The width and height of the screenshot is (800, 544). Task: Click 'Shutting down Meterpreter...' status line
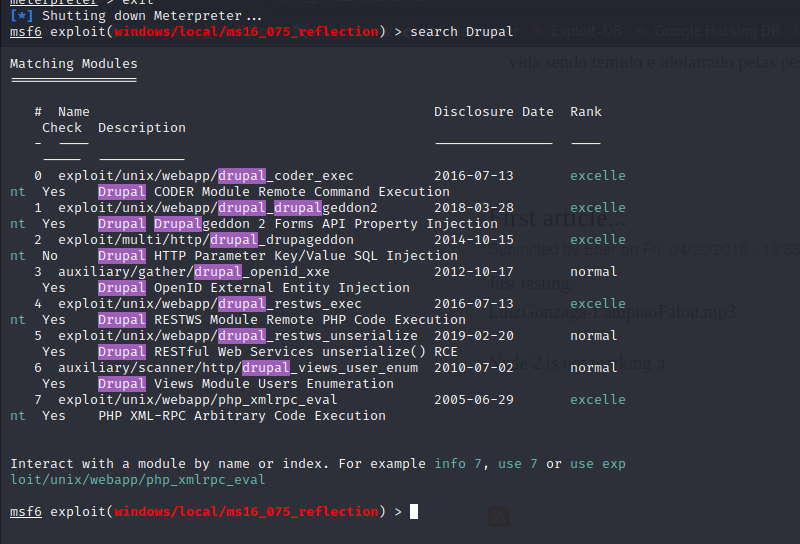(152, 16)
